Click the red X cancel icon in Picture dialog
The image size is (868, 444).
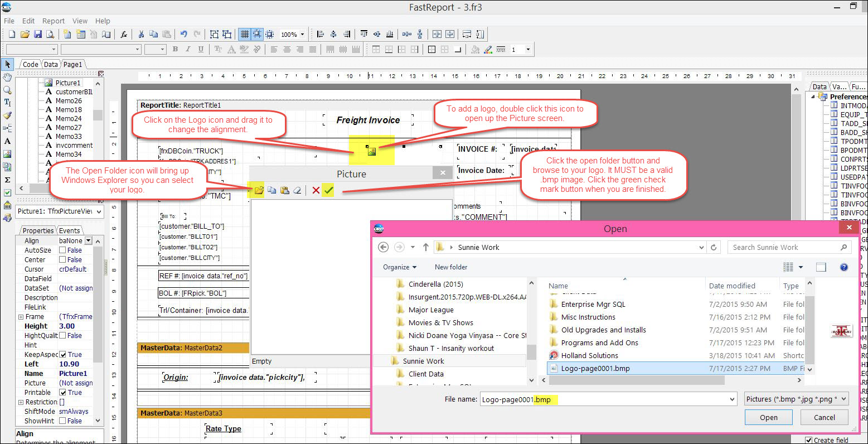(316, 190)
